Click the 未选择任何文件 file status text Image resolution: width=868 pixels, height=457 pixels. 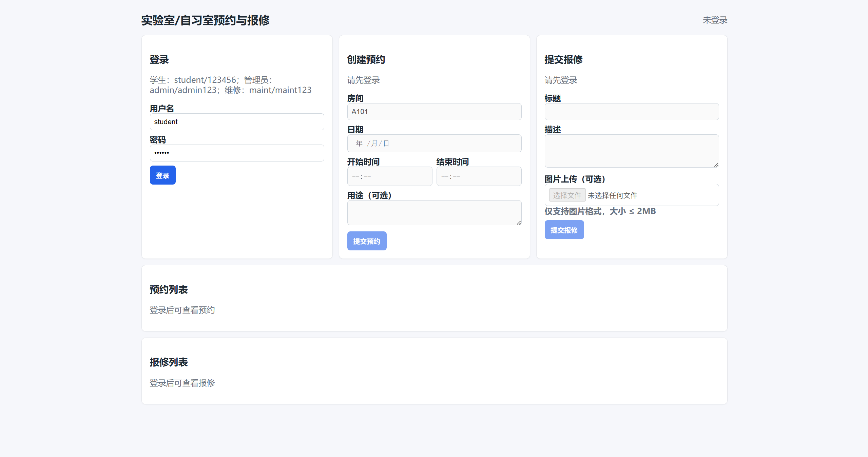(x=612, y=195)
